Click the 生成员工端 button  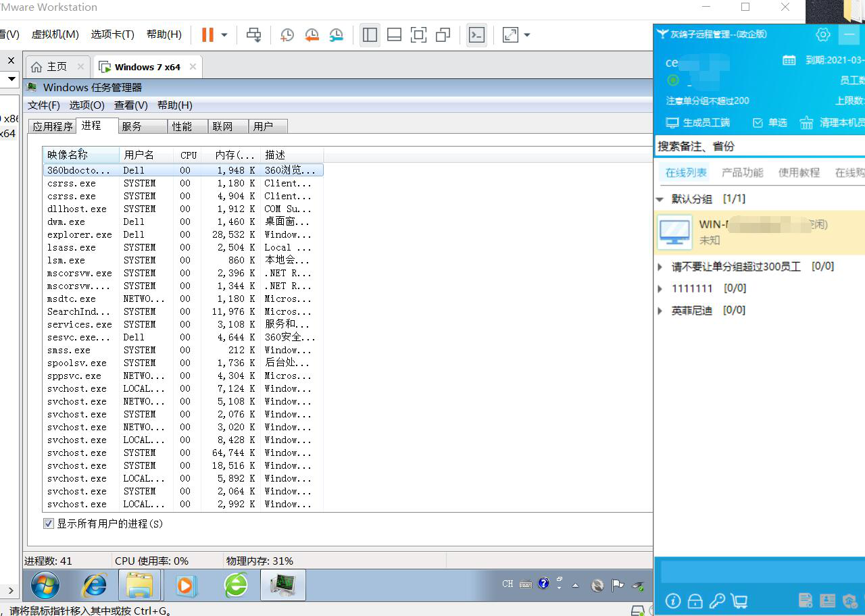point(698,123)
